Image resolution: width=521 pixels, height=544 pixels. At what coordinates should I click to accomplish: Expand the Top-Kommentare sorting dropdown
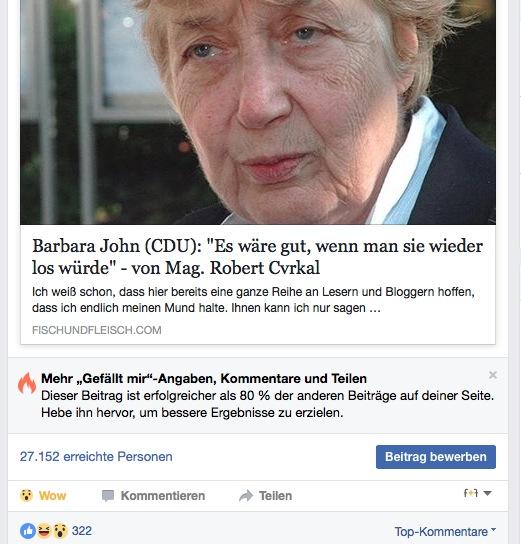(x=445, y=532)
